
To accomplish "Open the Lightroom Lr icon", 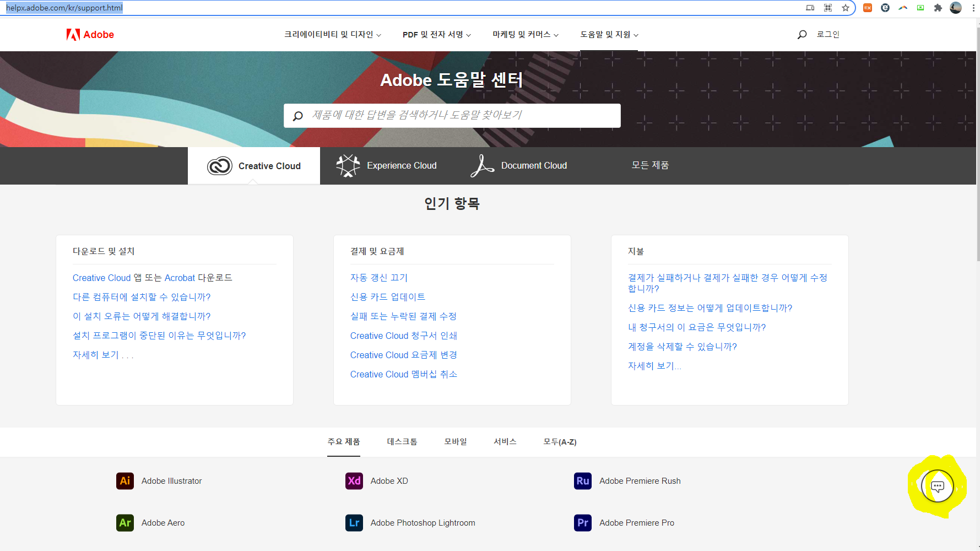I will click(x=354, y=523).
